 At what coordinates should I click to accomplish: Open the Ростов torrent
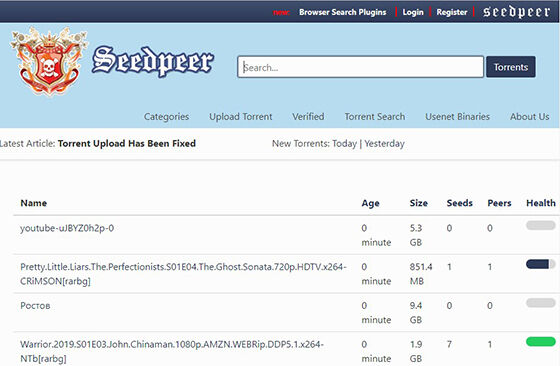click(x=35, y=306)
